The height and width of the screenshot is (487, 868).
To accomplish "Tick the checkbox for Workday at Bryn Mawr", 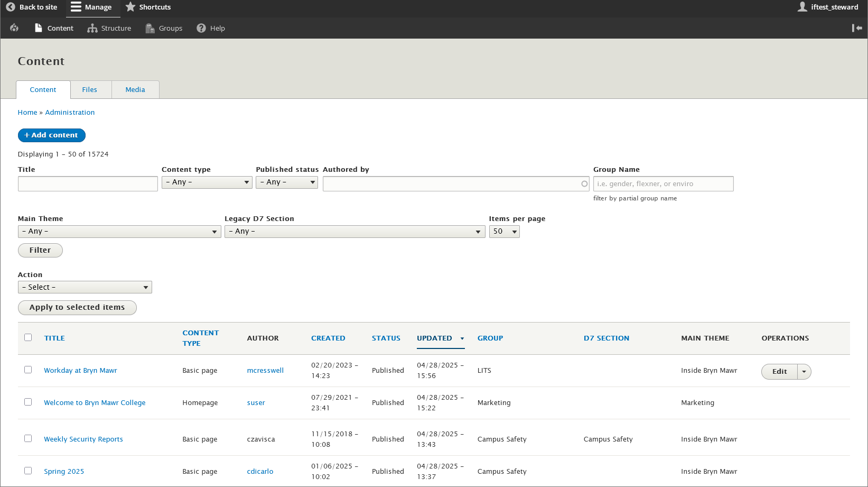I will (28, 370).
